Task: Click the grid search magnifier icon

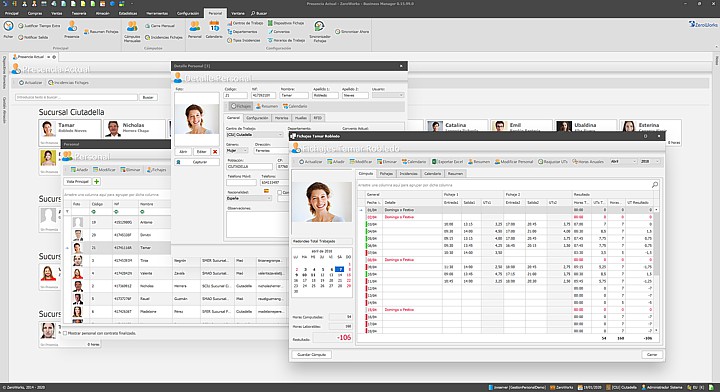Action: [655, 185]
